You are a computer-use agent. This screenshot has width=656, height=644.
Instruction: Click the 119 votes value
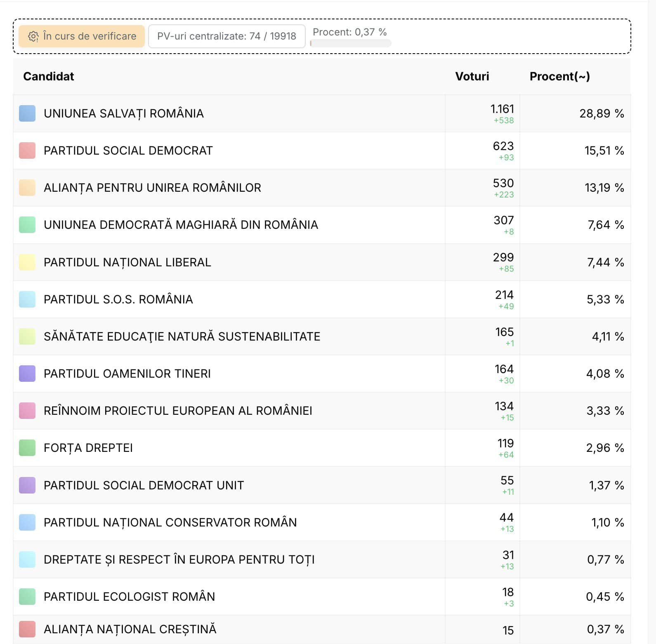505,443
